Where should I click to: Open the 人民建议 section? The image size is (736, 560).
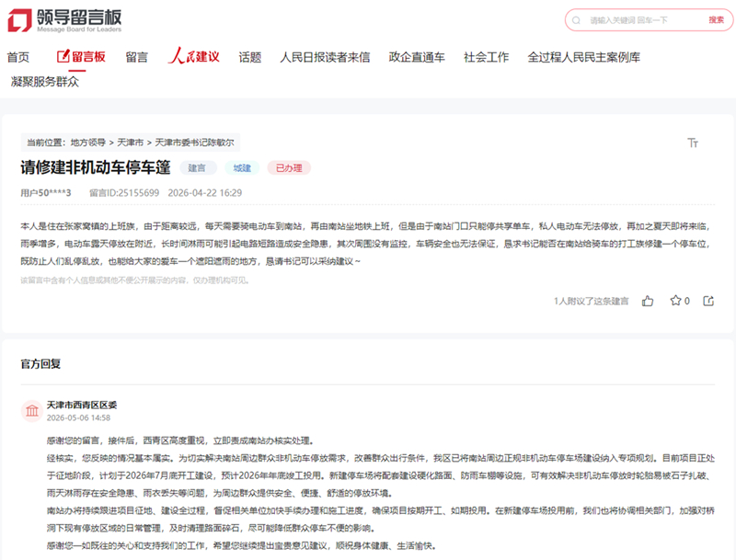pos(194,56)
